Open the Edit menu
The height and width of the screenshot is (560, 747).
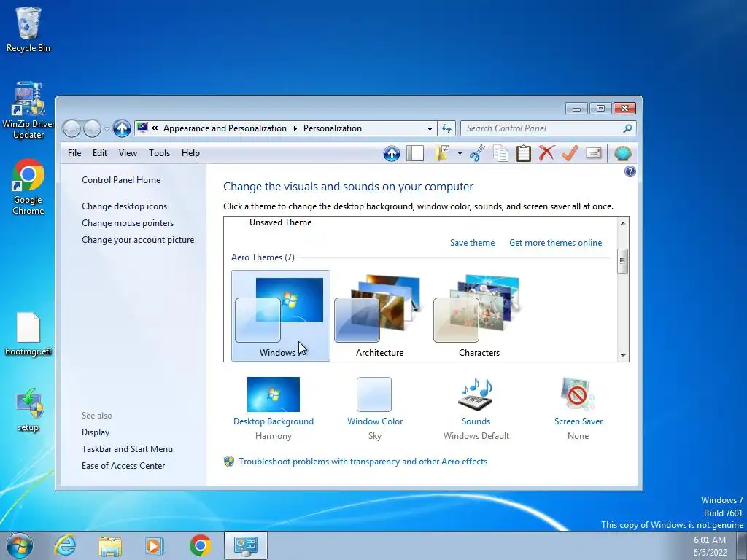tap(100, 153)
